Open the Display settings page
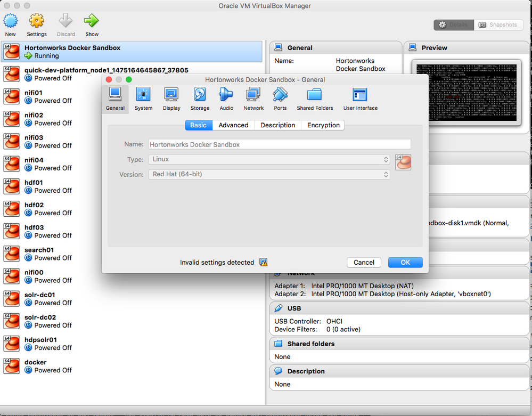532x416 pixels. click(171, 99)
